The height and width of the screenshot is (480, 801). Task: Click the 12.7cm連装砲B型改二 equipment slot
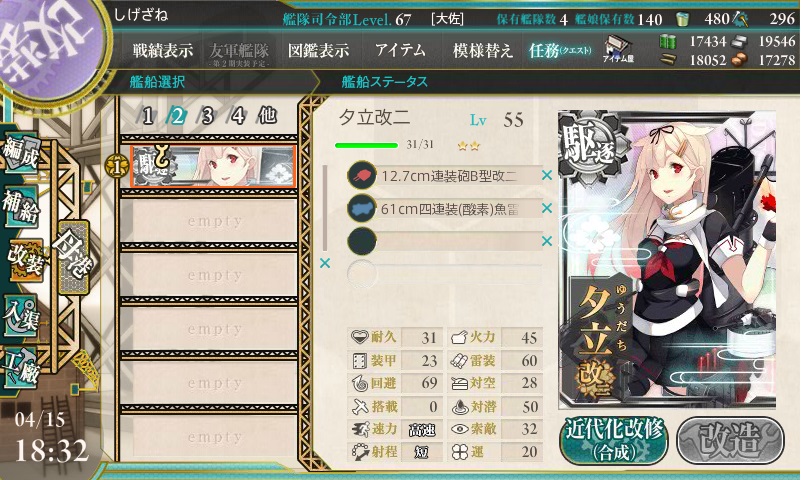point(443,176)
